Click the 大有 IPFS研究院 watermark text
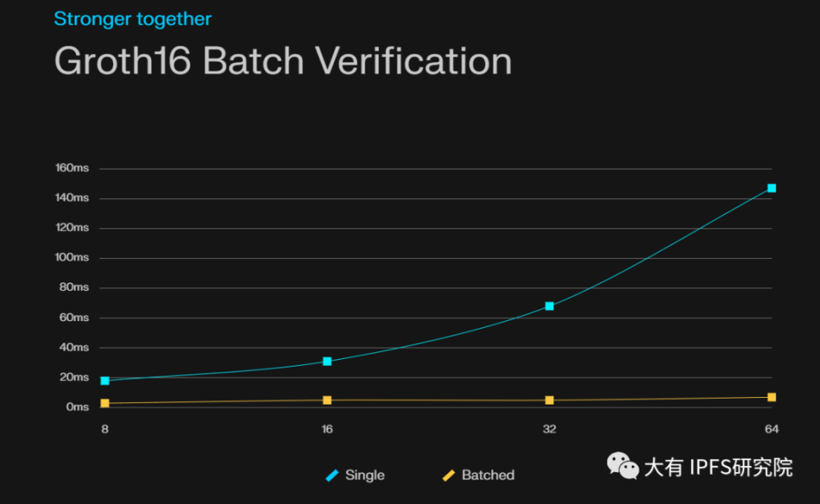The image size is (820, 504). (718, 467)
